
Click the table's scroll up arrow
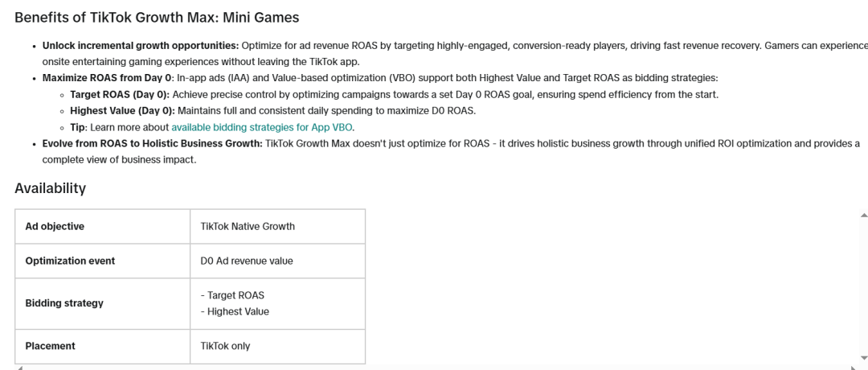863,214
